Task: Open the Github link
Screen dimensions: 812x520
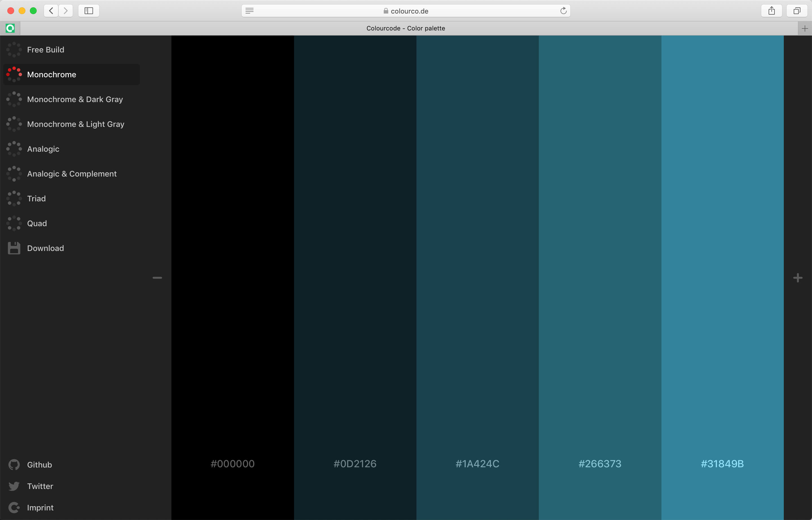Action: point(39,465)
